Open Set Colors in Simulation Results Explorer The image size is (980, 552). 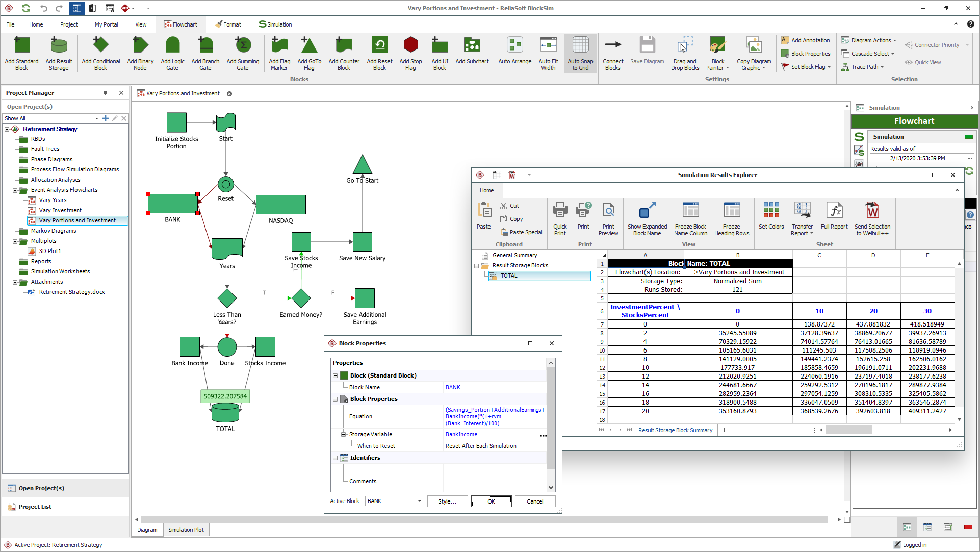point(771,218)
